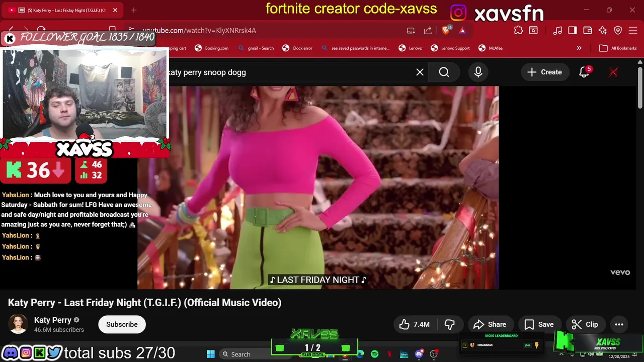This screenshot has width=644, height=362.
Task: Open Brave Rewards triangle icon
Action: pos(462,30)
